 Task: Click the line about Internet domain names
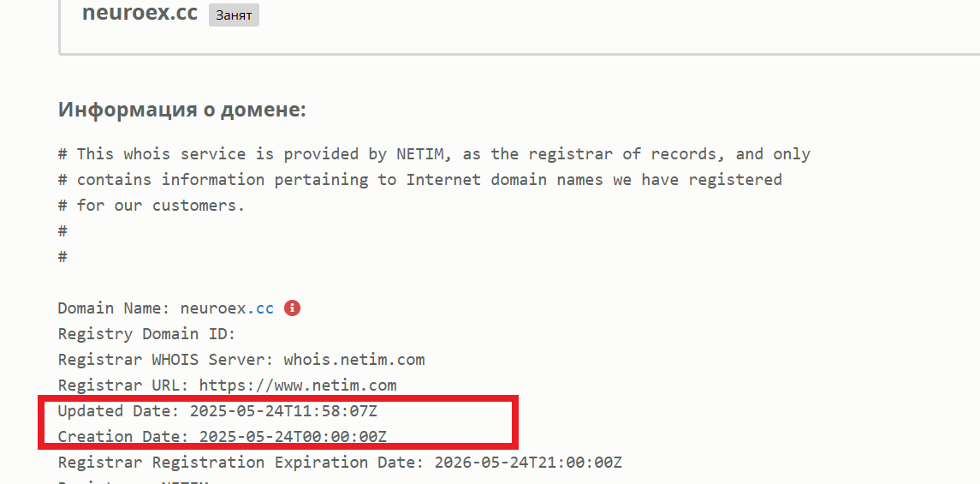420,180
